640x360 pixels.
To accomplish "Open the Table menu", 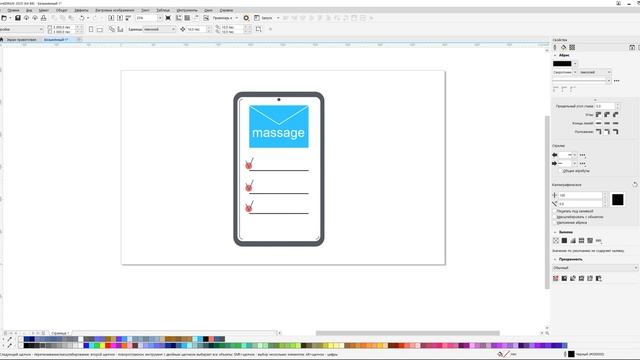I will pyautogui.click(x=163, y=10).
